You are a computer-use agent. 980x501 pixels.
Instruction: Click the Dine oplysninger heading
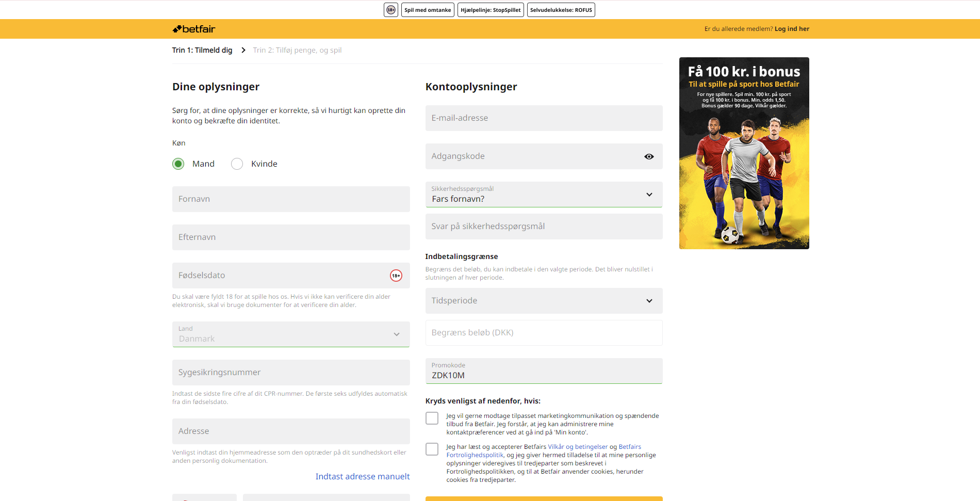click(216, 87)
